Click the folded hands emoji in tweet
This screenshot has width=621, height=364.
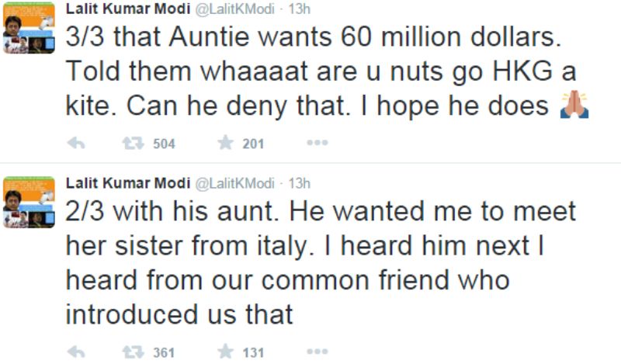[x=574, y=105]
